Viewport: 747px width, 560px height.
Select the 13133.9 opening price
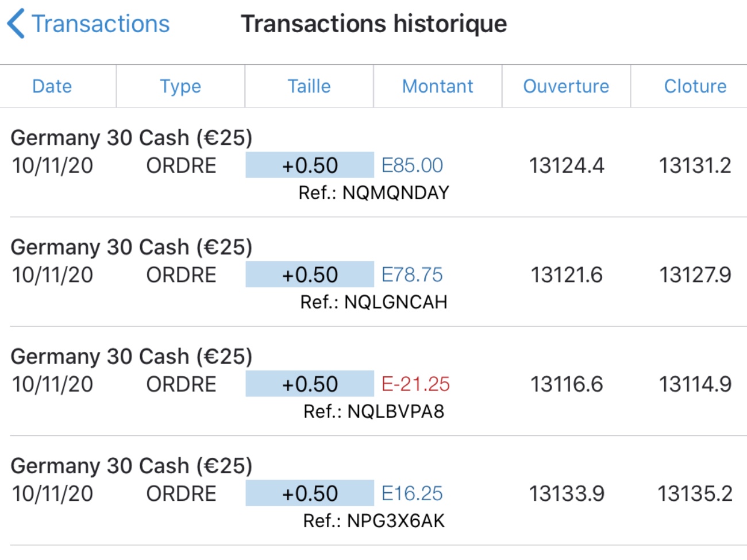(567, 494)
